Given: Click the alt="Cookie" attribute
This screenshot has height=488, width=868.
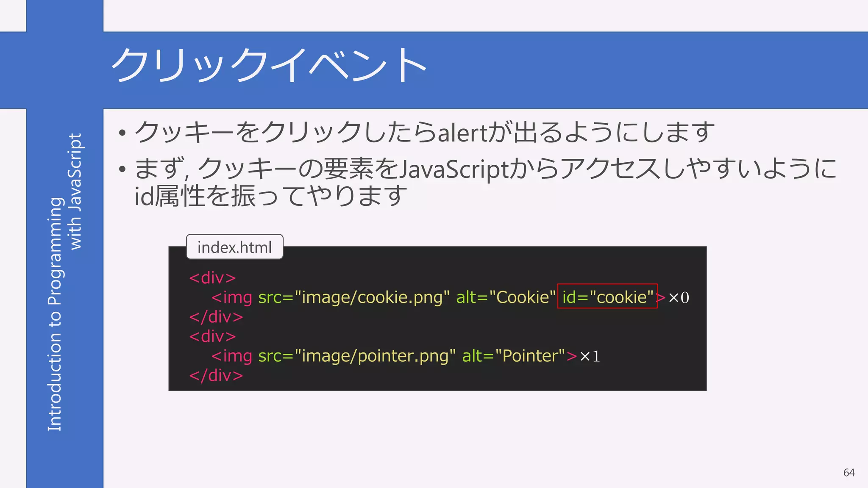Looking at the screenshot, I should [x=506, y=298].
